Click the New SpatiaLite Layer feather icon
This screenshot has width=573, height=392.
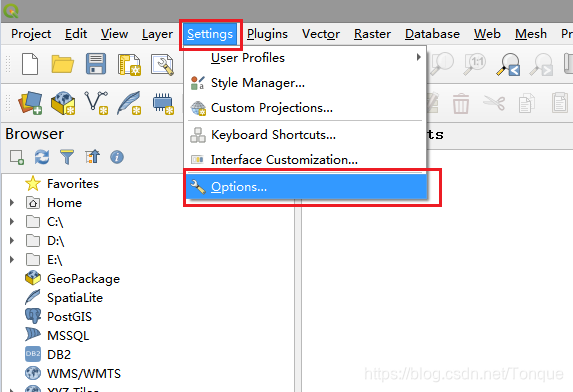(129, 103)
